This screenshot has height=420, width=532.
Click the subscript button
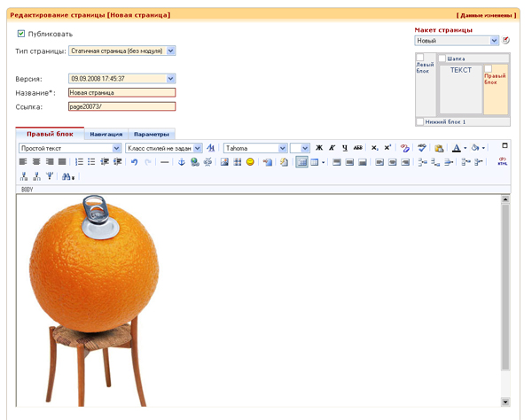click(x=375, y=148)
